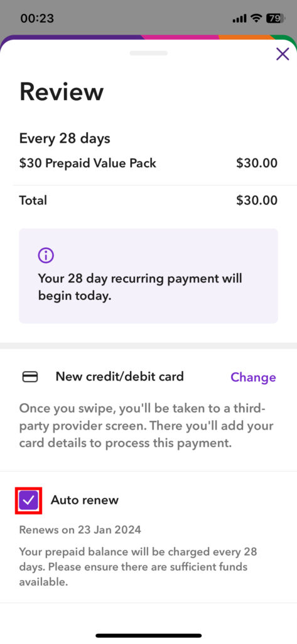The height and width of the screenshot is (644, 297).
Task: Tap the Review heading
Action: [62, 92]
